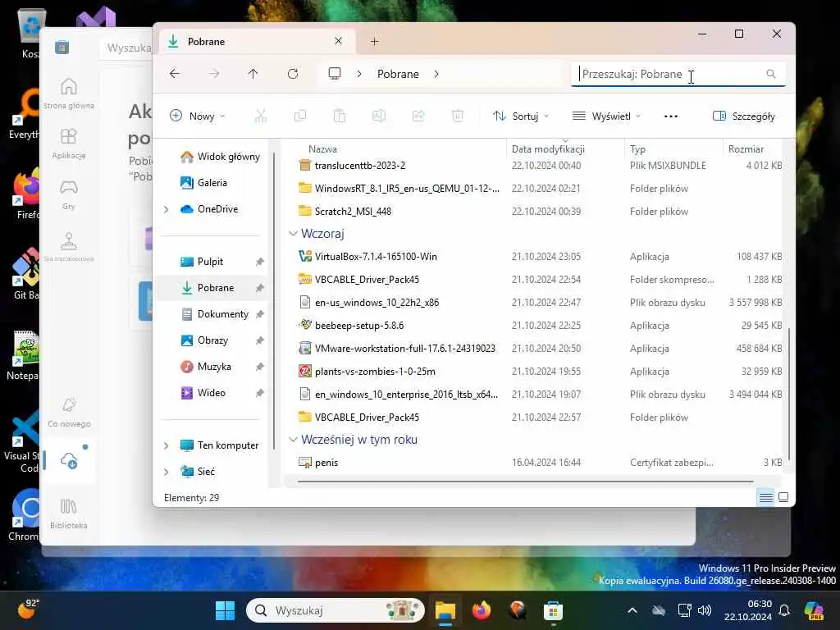Select the Pobrane tab
This screenshot has width=840, height=630.
click(x=257, y=41)
